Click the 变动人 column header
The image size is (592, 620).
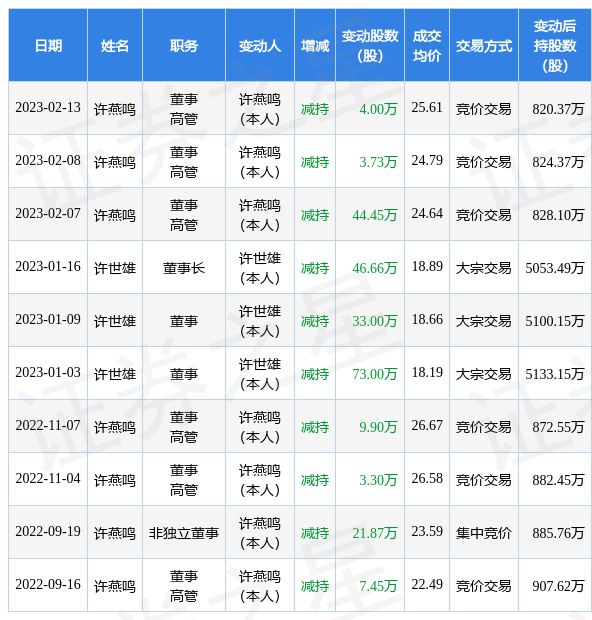(260, 46)
